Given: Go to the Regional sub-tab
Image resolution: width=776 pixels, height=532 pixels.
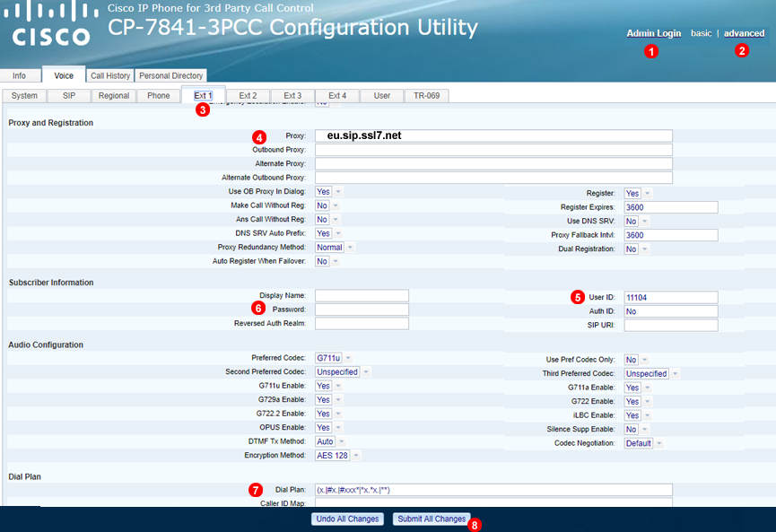Looking at the screenshot, I should tap(113, 95).
